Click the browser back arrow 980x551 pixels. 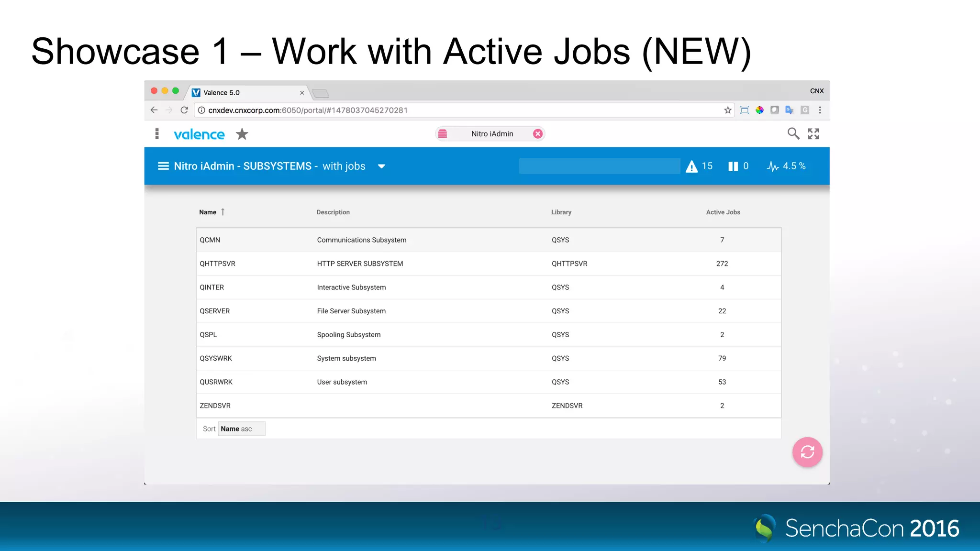154,110
